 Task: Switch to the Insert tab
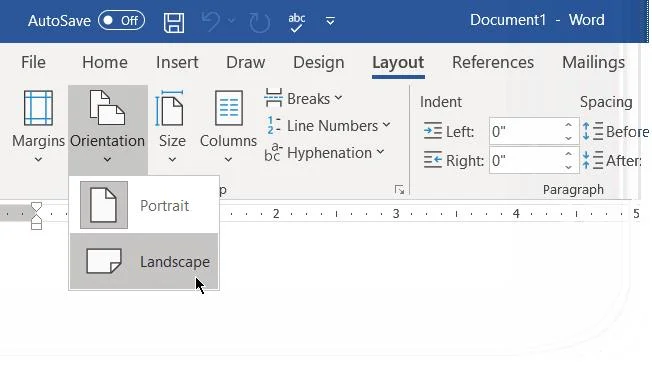pyautogui.click(x=177, y=62)
